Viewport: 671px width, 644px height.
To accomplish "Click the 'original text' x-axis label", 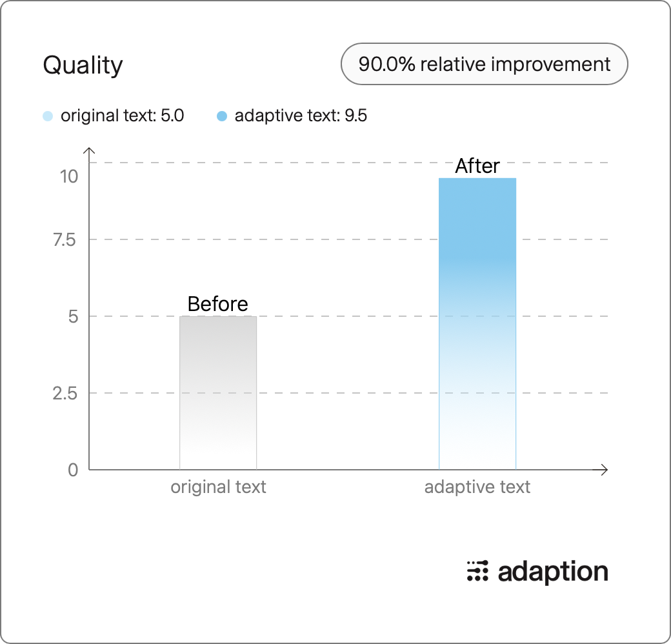I will [218, 487].
